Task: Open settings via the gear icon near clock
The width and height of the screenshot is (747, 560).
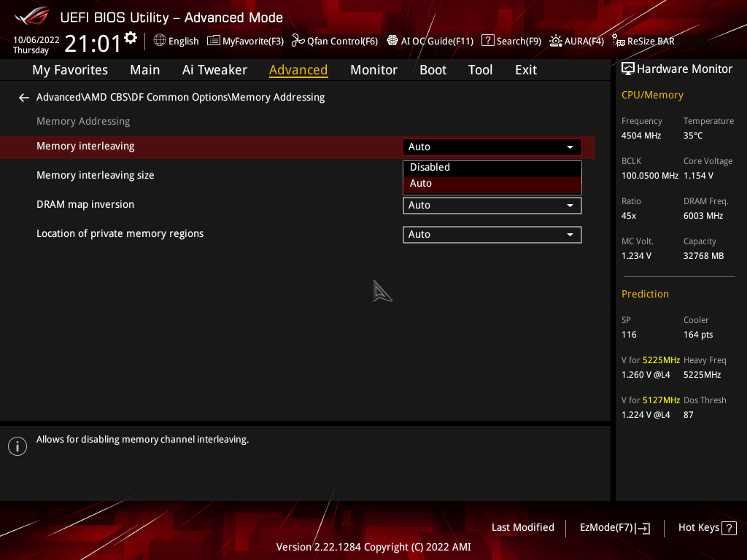Action: pyautogui.click(x=131, y=38)
